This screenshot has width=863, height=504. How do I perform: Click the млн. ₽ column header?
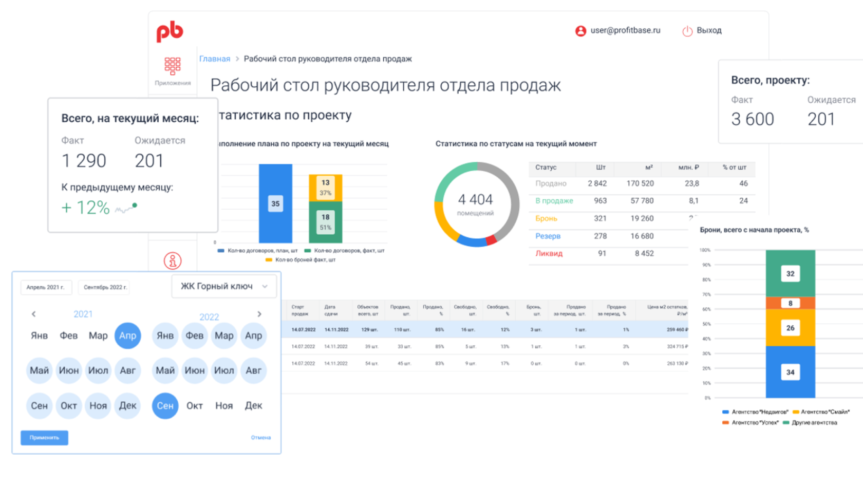click(688, 167)
